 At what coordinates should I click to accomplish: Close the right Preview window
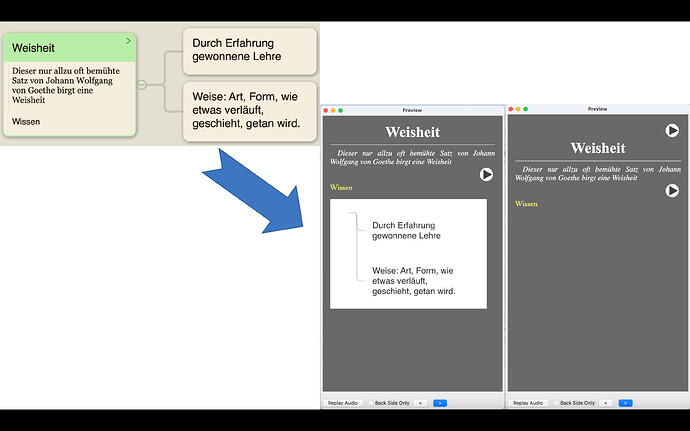coord(511,109)
